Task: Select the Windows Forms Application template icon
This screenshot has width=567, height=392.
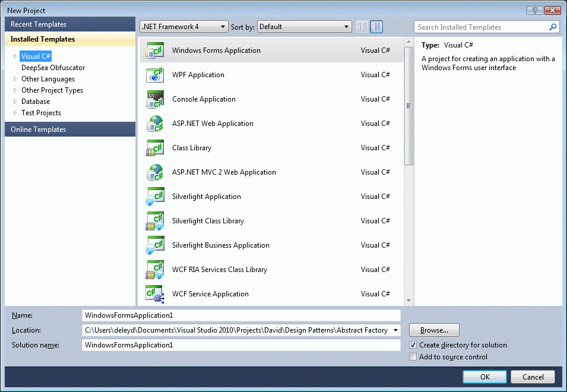Action: pos(155,50)
